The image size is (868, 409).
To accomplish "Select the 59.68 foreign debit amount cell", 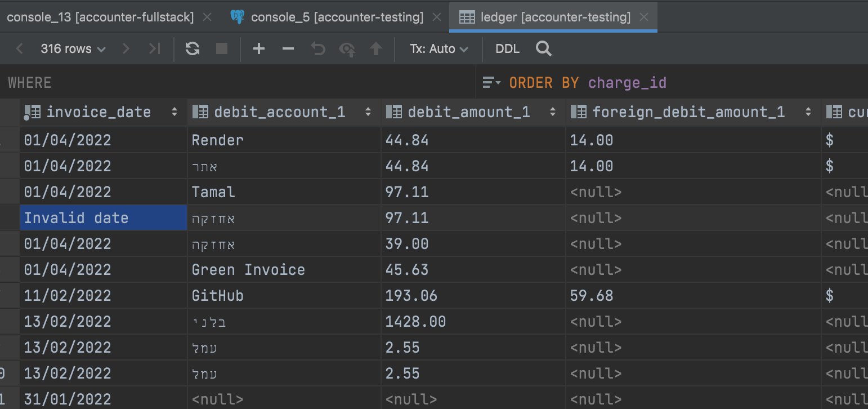I will (693, 296).
